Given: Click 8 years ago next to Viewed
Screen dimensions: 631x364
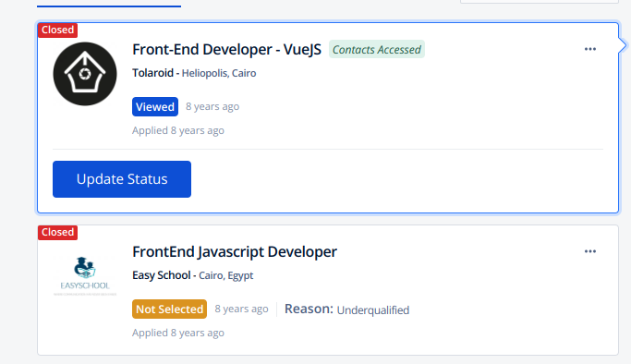Looking at the screenshot, I should (212, 106).
